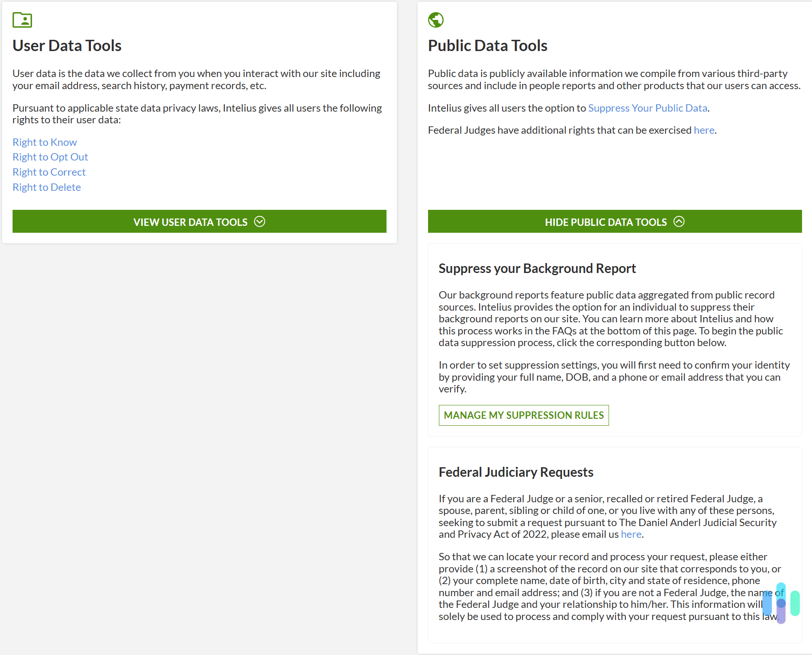
Task: Click the chevron-up icon on Hide Public Data Tools
Action: (679, 222)
